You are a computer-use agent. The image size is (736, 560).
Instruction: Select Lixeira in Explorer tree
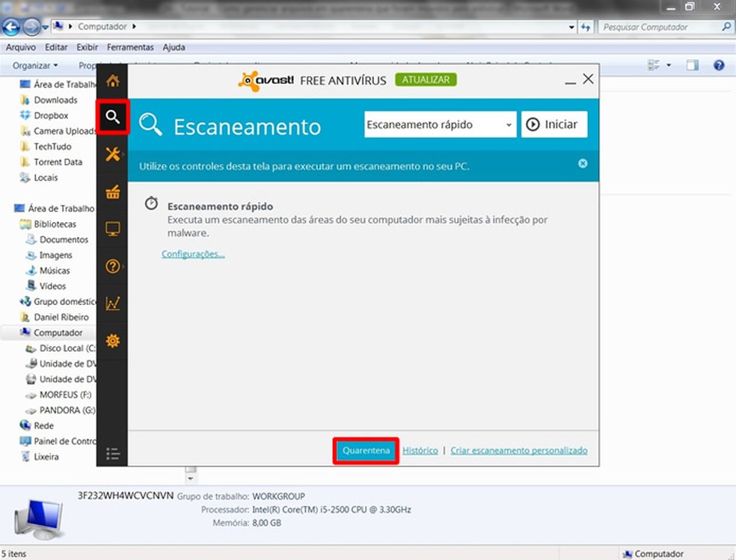pyautogui.click(x=46, y=456)
